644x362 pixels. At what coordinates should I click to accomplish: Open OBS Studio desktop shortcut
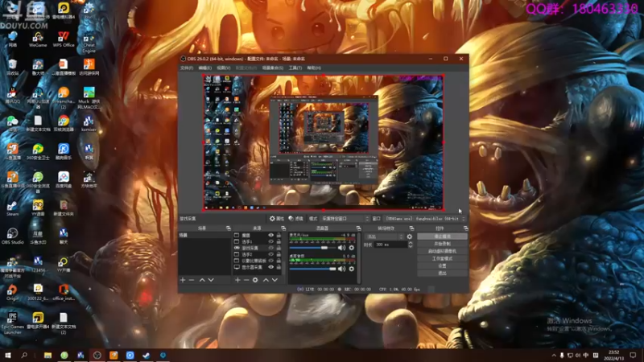12,237
